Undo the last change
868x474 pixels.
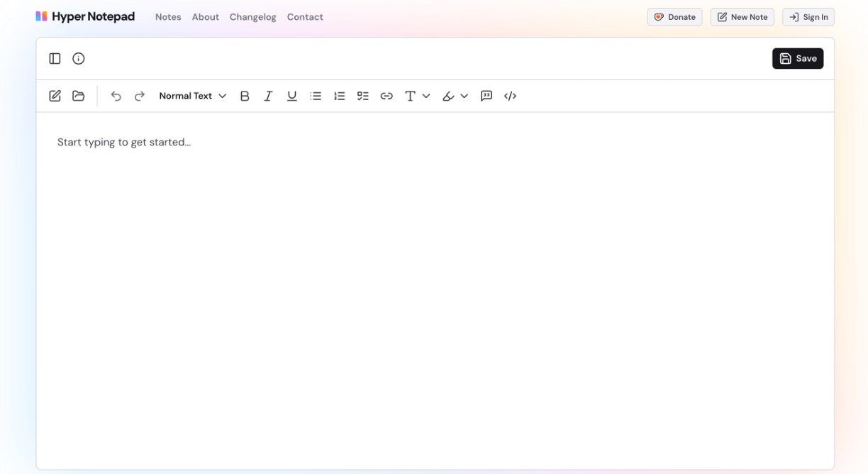point(116,95)
